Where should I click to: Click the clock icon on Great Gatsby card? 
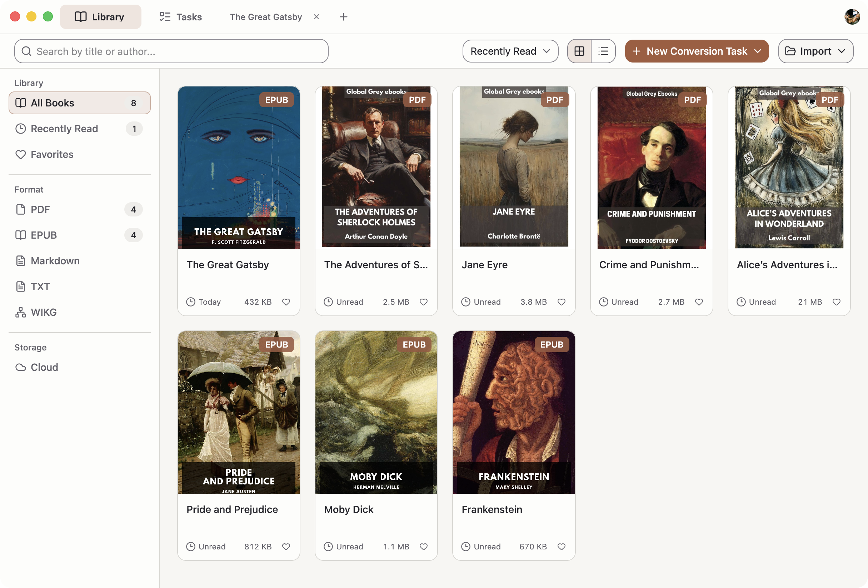(191, 302)
